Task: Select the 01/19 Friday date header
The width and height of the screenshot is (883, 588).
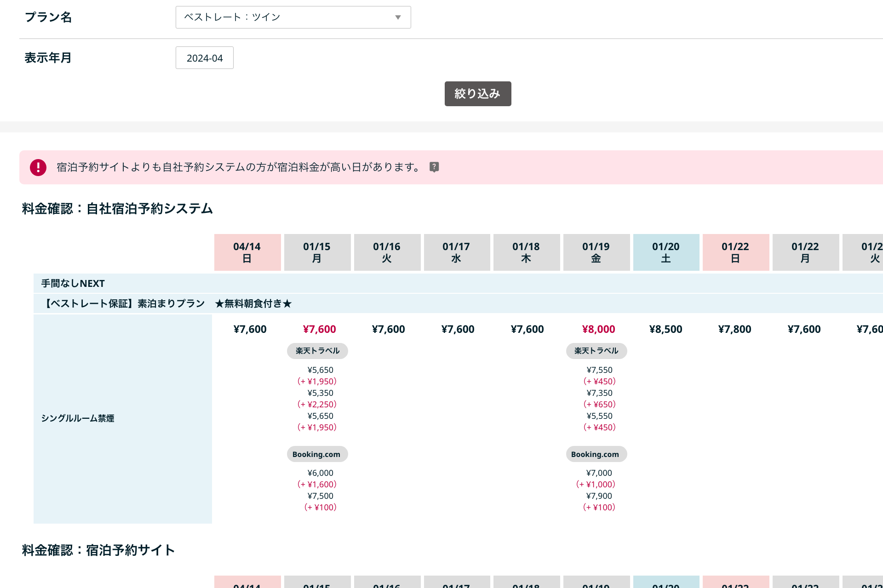Action: pyautogui.click(x=596, y=252)
